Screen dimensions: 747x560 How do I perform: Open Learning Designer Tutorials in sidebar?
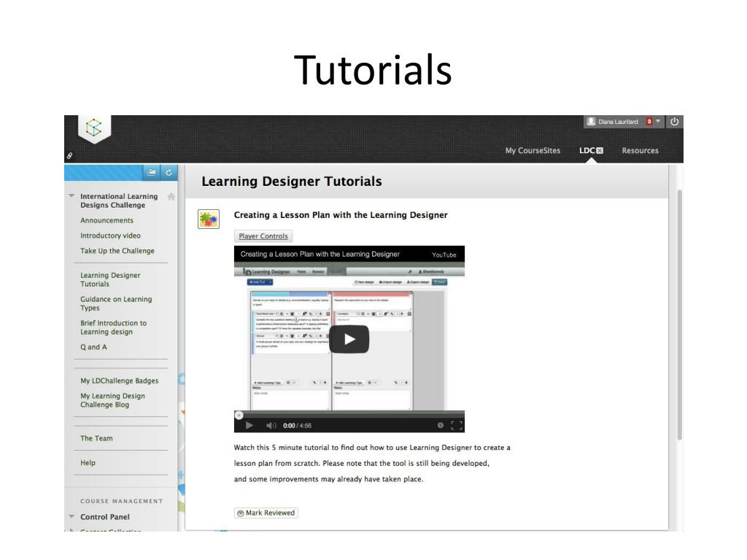point(110,279)
